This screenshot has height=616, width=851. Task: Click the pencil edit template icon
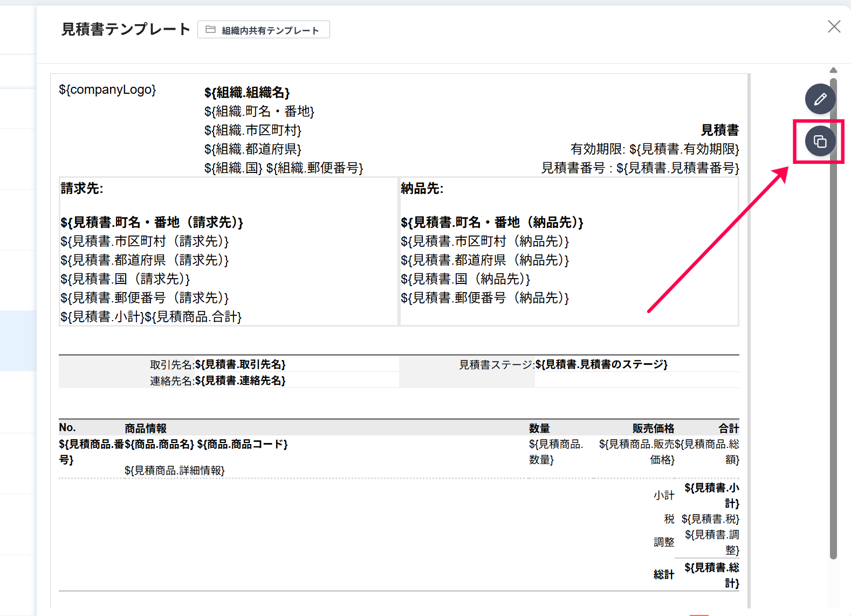click(820, 99)
